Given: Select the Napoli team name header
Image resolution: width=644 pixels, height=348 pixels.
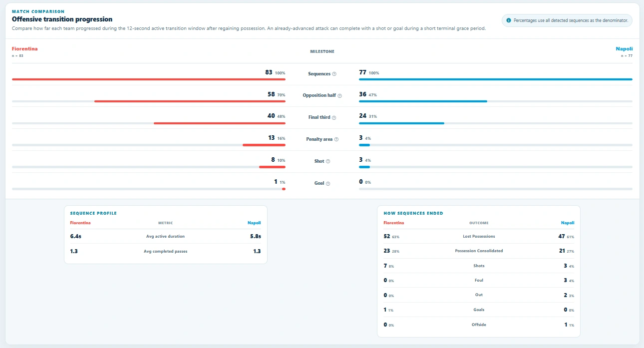Looking at the screenshot, I should tap(624, 49).
